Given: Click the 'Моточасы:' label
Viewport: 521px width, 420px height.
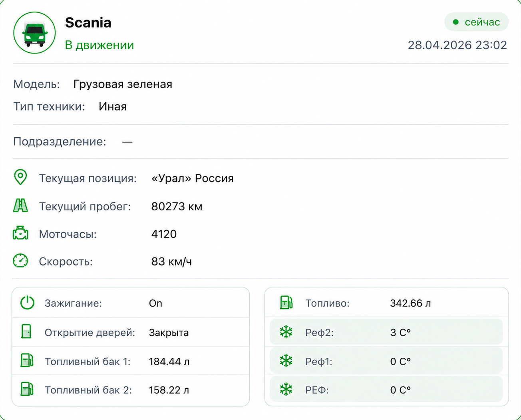Looking at the screenshot, I should pos(68,234).
